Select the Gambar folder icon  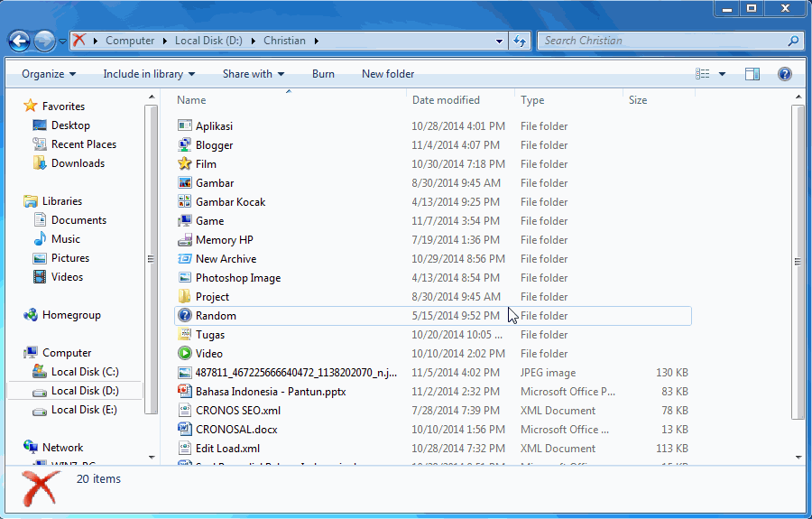(184, 183)
